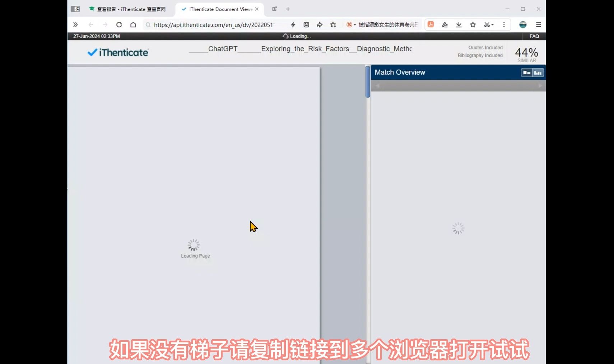Go to the next match arrow
The width and height of the screenshot is (614, 364).
(x=540, y=86)
